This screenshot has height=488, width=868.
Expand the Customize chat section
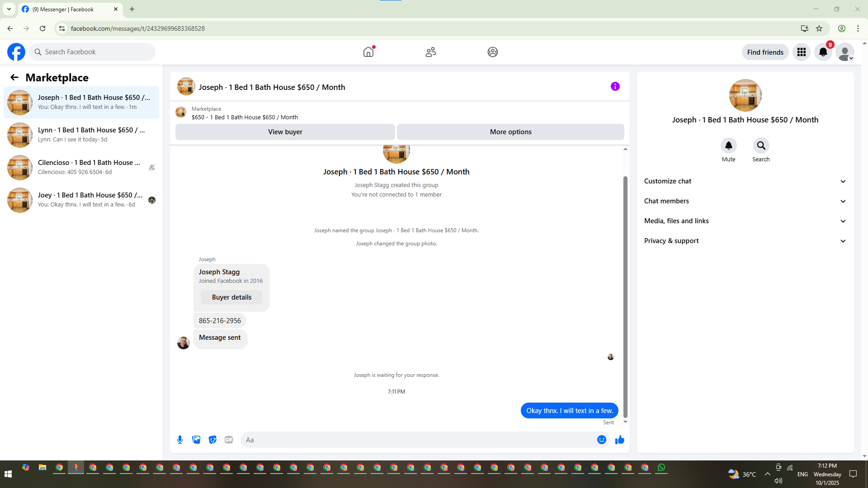[x=745, y=181]
